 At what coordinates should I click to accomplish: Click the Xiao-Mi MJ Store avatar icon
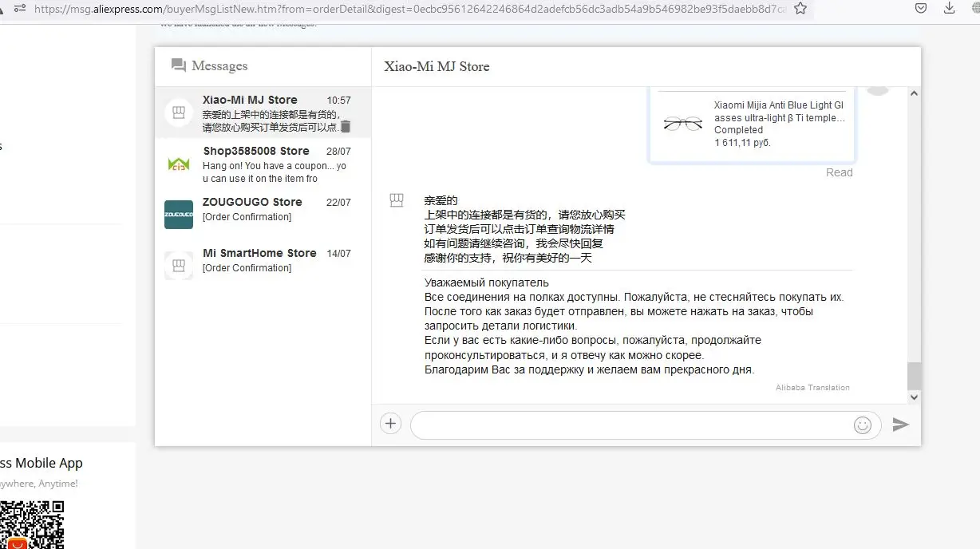(x=179, y=113)
